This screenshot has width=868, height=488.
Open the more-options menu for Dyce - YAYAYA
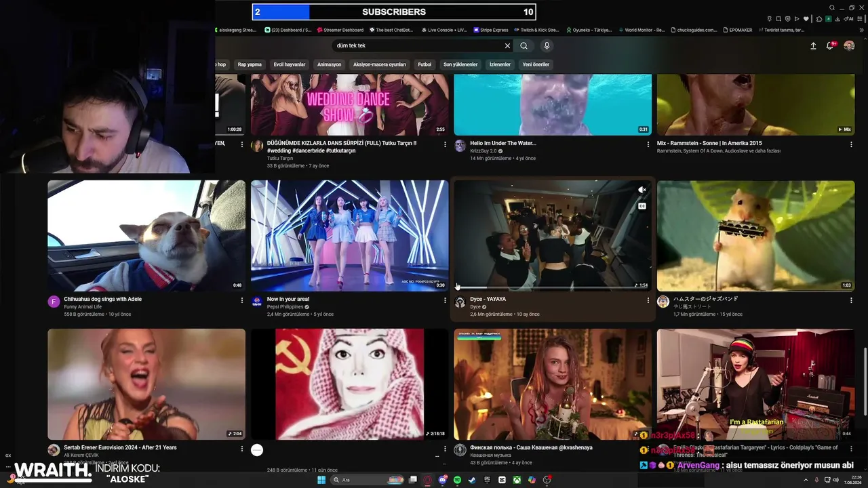648,300
